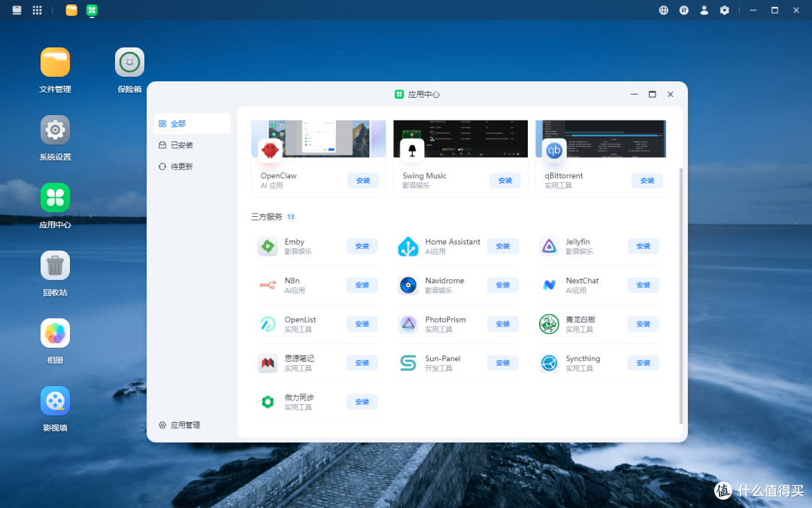The width and height of the screenshot is (812, 508).
Task: Switch to file manager in top bar
Action: [x=71, y=11]
